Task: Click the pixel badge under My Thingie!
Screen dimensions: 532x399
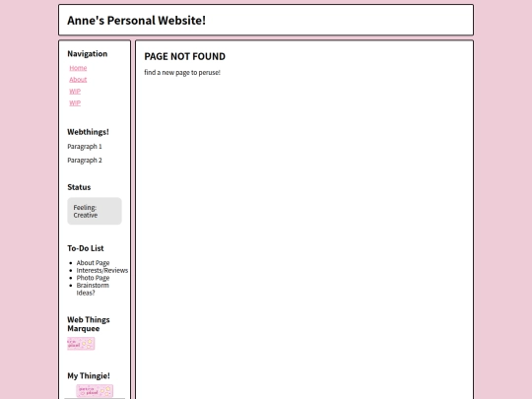Action: coord(95,390)
